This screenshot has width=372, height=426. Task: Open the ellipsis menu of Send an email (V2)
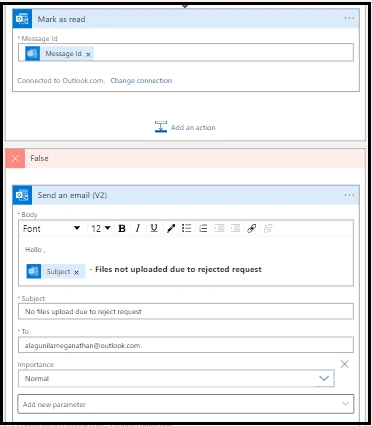pyautogui.click(x=349, y=195)
